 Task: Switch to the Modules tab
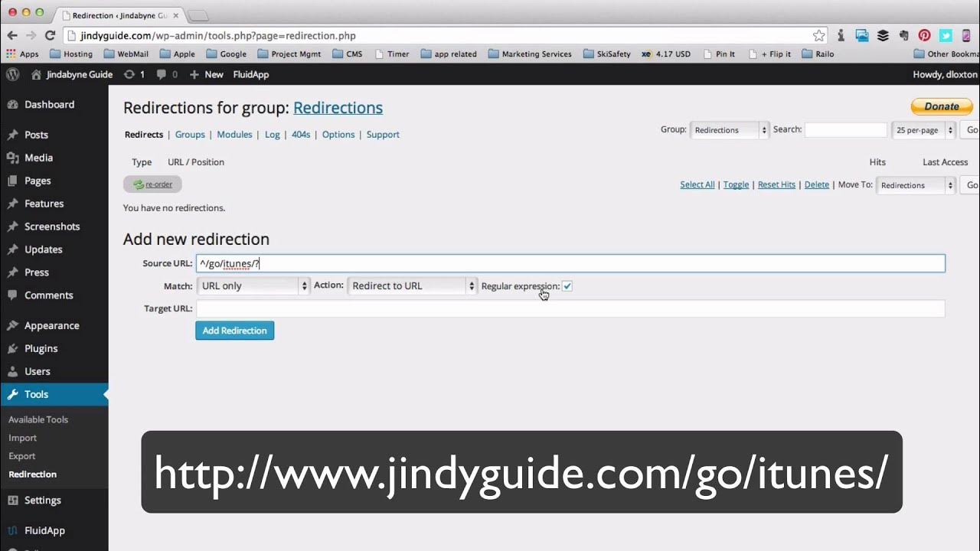pos(234,135)
